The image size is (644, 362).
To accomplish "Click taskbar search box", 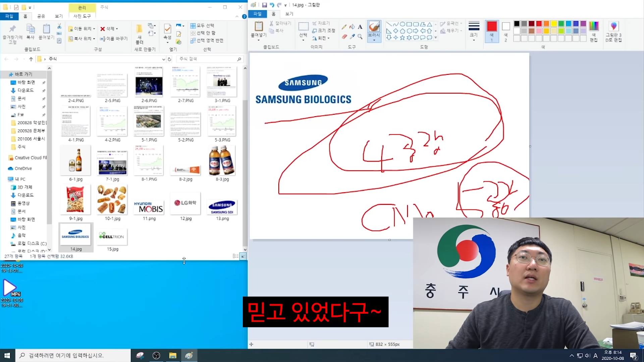I will (73, 355).
